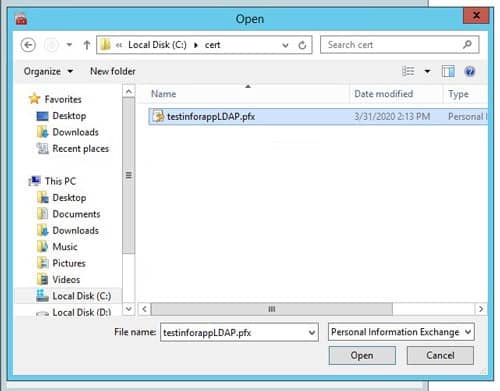Open Help with the question icon
This screenshot has height=391, width=500.
[x=470, y=71]
